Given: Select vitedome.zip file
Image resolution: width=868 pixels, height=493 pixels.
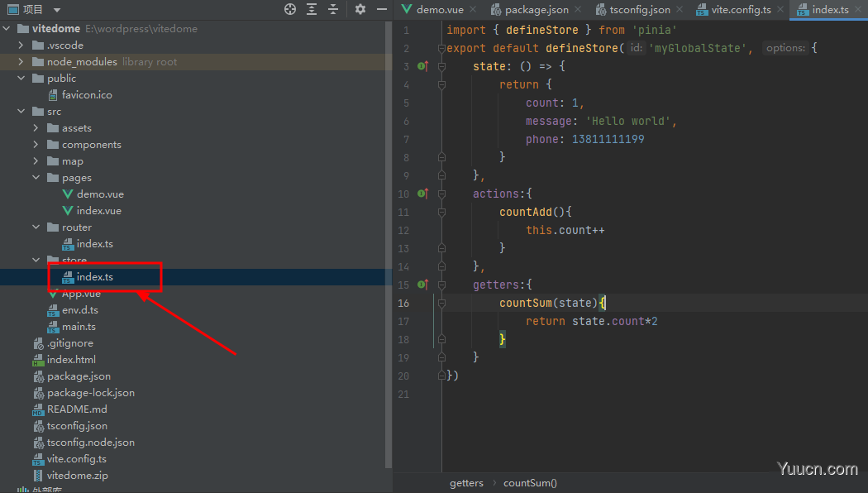Looking at the screenshot, I should point(70,476).
